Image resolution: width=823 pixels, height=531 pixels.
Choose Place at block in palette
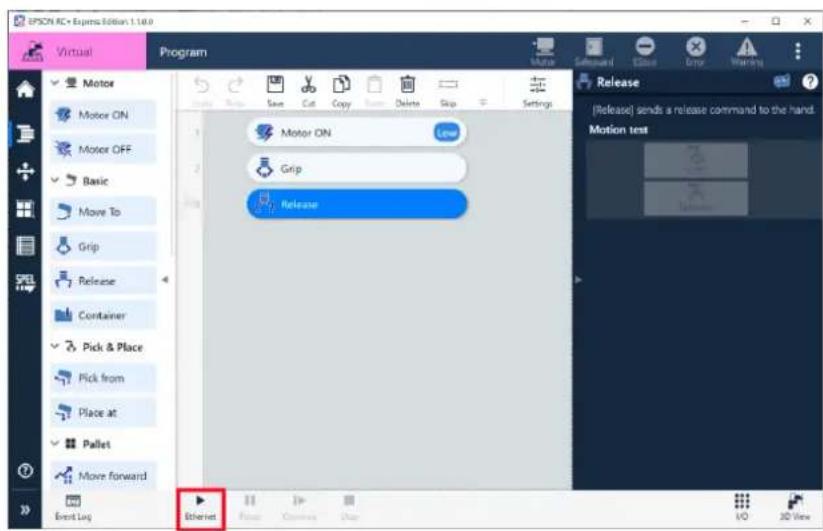103,412
